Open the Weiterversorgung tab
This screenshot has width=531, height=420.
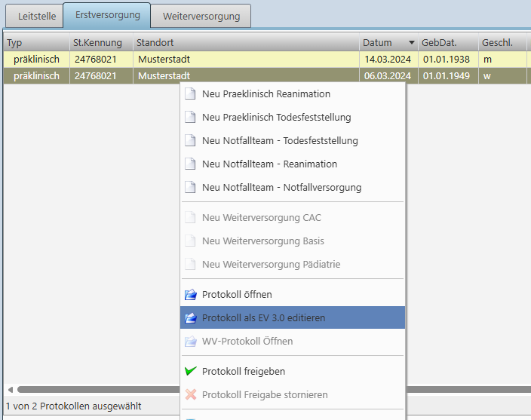click(x=201, y=16)
